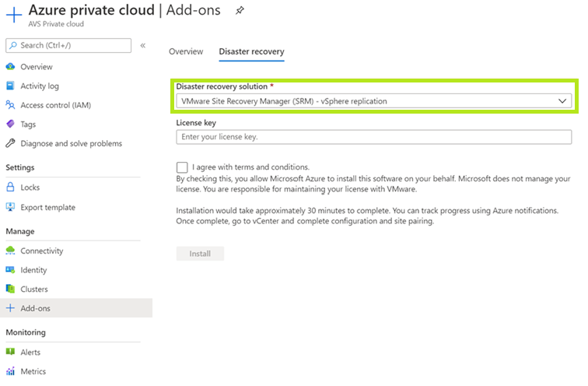
Task: Click the Metrics chart icon
Action: point(11,371)
